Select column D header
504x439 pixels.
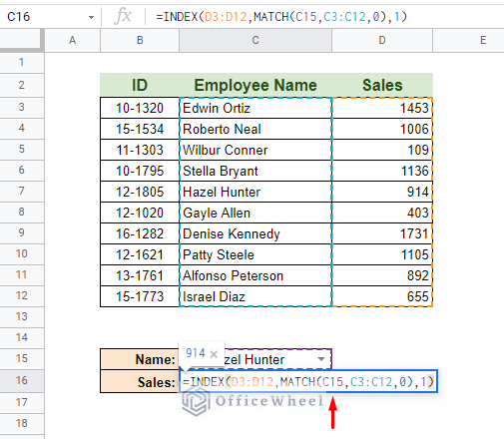click(382, 41)
